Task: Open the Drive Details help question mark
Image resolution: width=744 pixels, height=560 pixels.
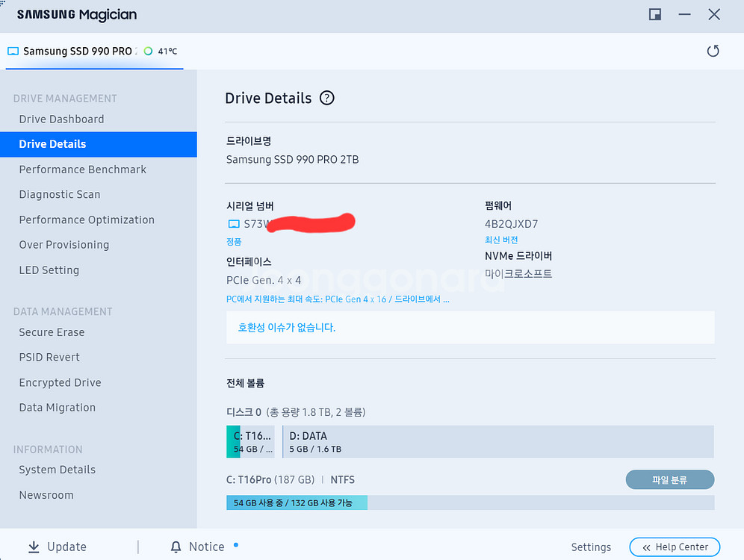Action: (x=326, y=98)
